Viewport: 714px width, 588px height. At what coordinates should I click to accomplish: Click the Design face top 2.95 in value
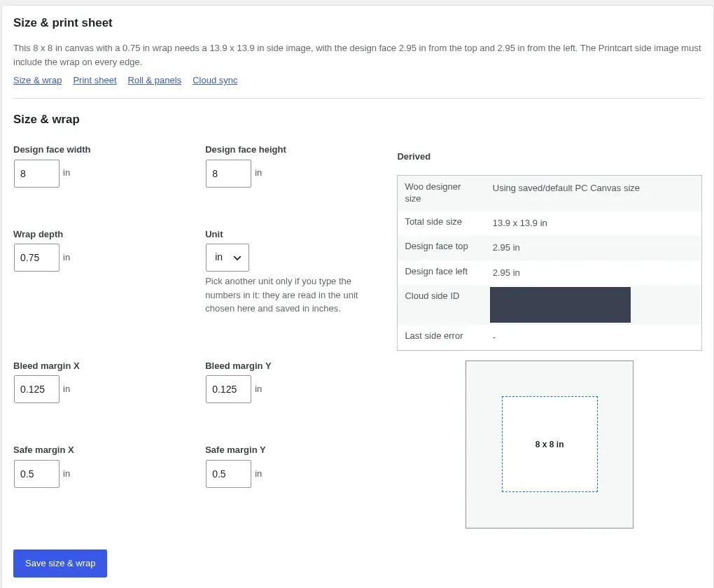click(x=506, y=248)
